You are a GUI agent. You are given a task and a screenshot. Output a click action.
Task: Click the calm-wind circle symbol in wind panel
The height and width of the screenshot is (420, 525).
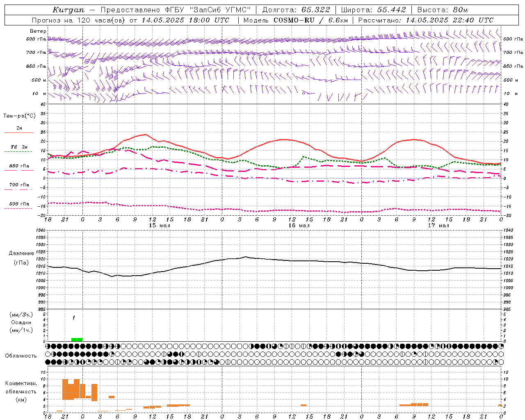pos(304,93)
